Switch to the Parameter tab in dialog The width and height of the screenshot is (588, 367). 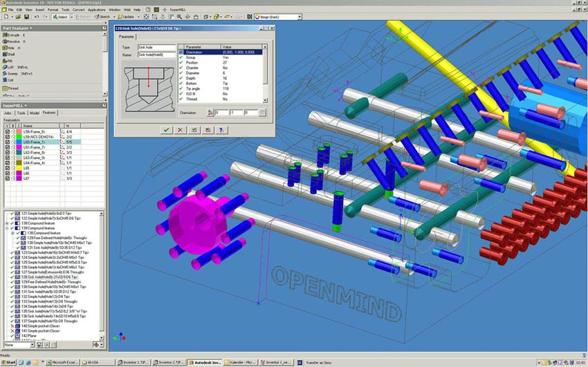tap(127, 37)
